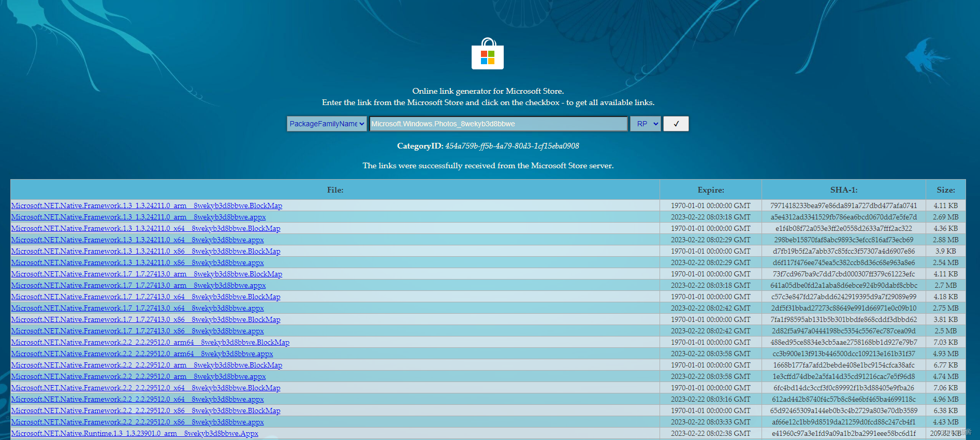This screenshot has width=980, height=440.
Task: Download Framework.2.2 arm64 appx file
Action: click(x=142, y=354)
